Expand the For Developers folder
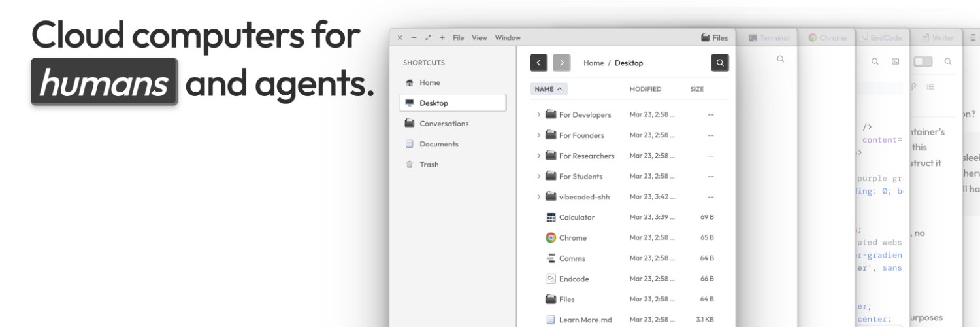The width and height of the screenshot is (980, 327). [539, 114]
